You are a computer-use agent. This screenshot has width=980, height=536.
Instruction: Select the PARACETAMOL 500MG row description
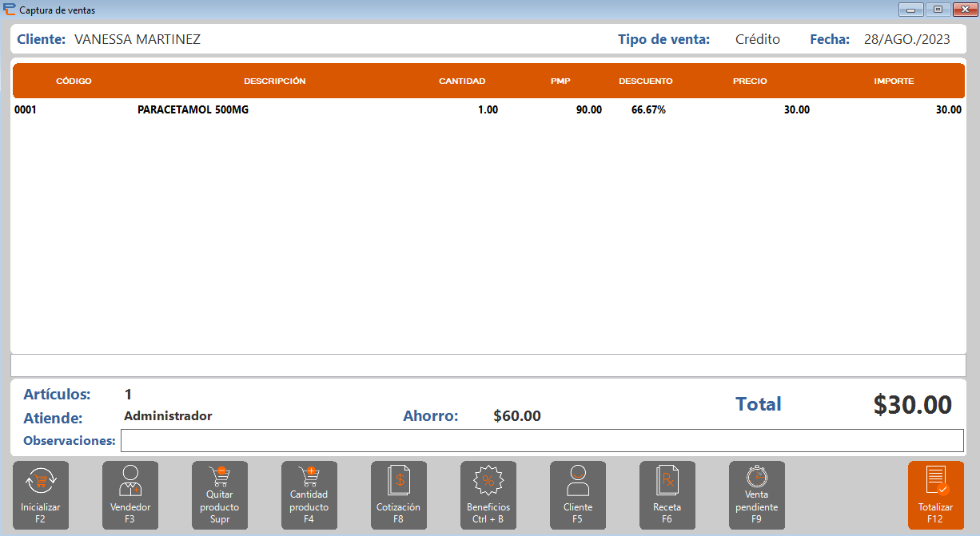(193, 110)
